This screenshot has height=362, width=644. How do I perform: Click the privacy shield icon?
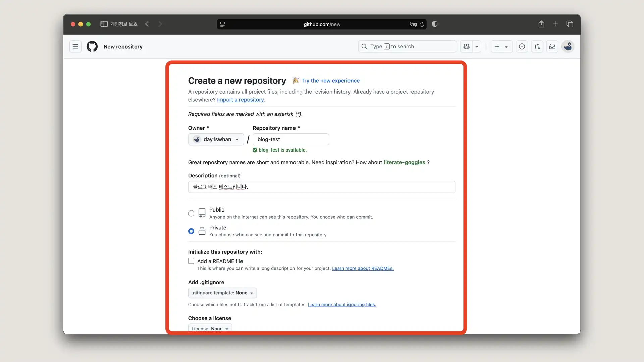pos(435,24)
